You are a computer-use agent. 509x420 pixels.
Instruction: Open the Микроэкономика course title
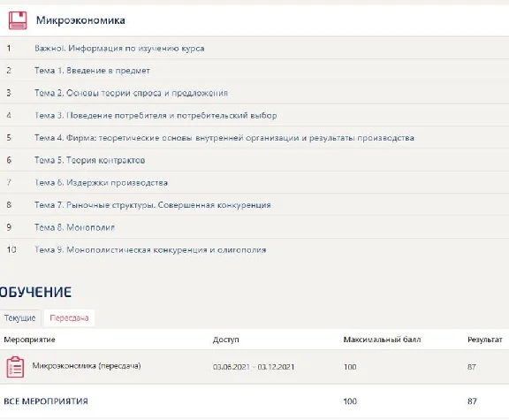pos(80,20)
